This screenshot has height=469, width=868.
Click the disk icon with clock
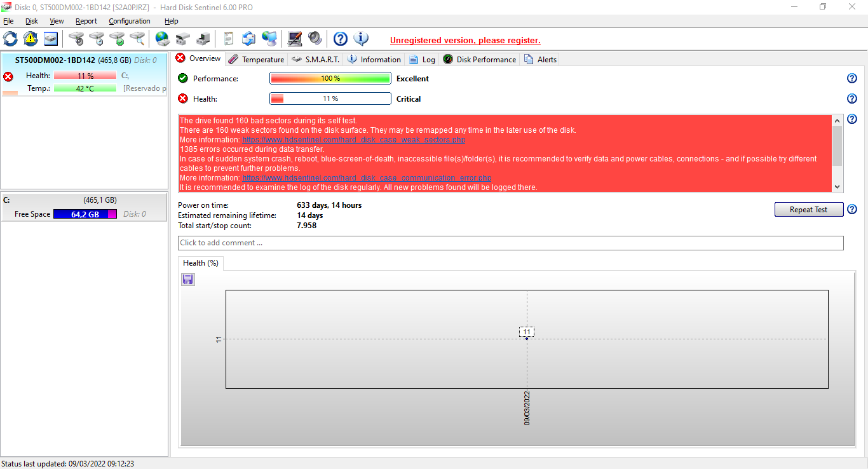(x=97, y=39)
